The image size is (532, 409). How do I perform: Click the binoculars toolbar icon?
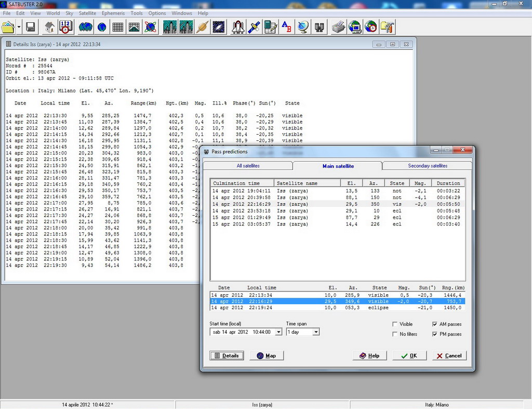tap(320, 27)
